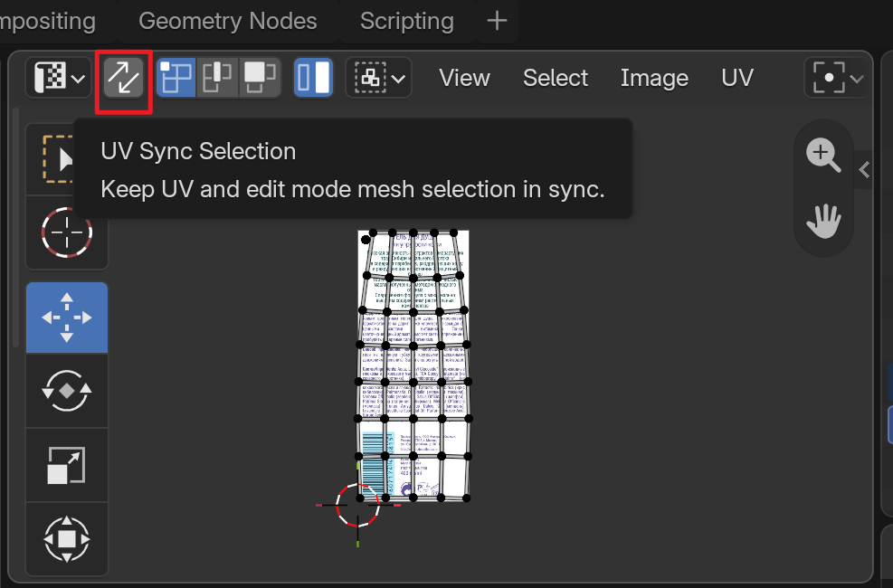Switch to the Geometry Nodes workspace tab
Image resolution: width=893 pixels, height=588 pixels.
(228, 21)
